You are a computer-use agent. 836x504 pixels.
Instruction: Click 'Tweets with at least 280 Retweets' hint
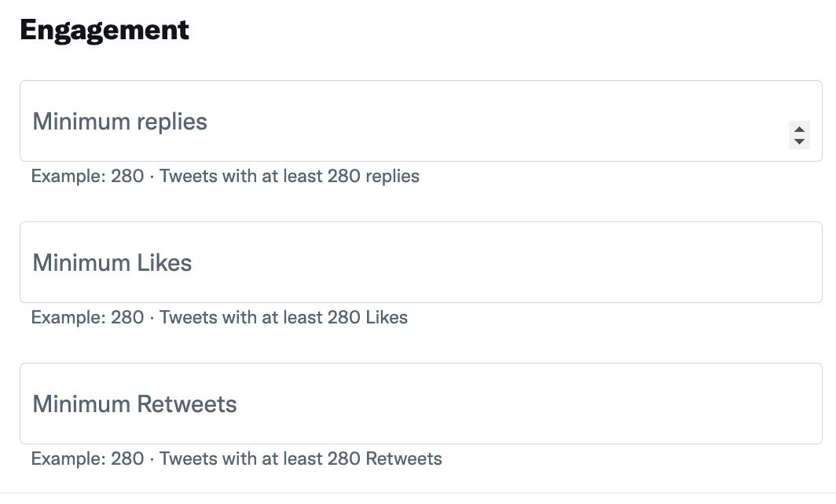coord(300,458)
